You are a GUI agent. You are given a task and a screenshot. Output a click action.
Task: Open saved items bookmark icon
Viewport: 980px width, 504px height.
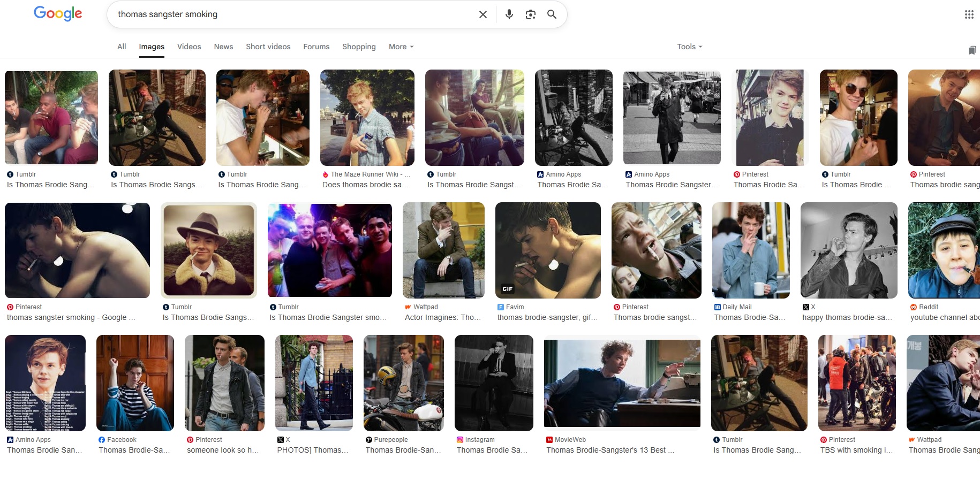click(x=972, y=50)
